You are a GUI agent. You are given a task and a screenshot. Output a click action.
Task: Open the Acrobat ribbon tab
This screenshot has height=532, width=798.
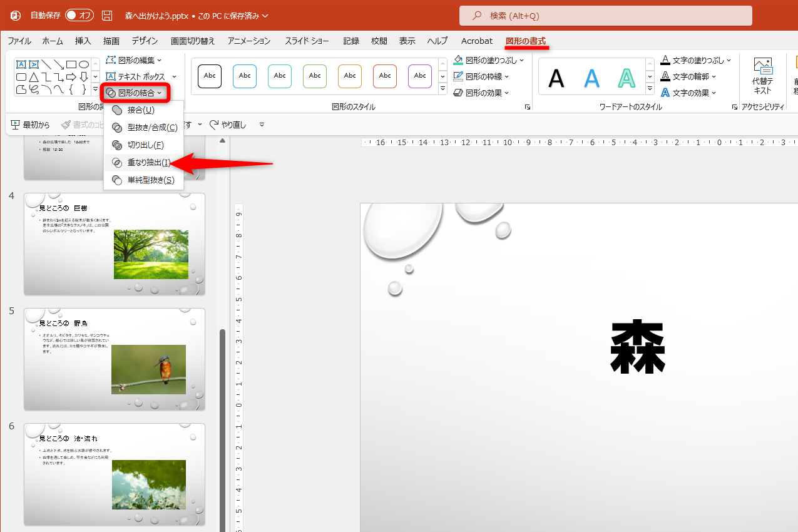coord(476,40)
